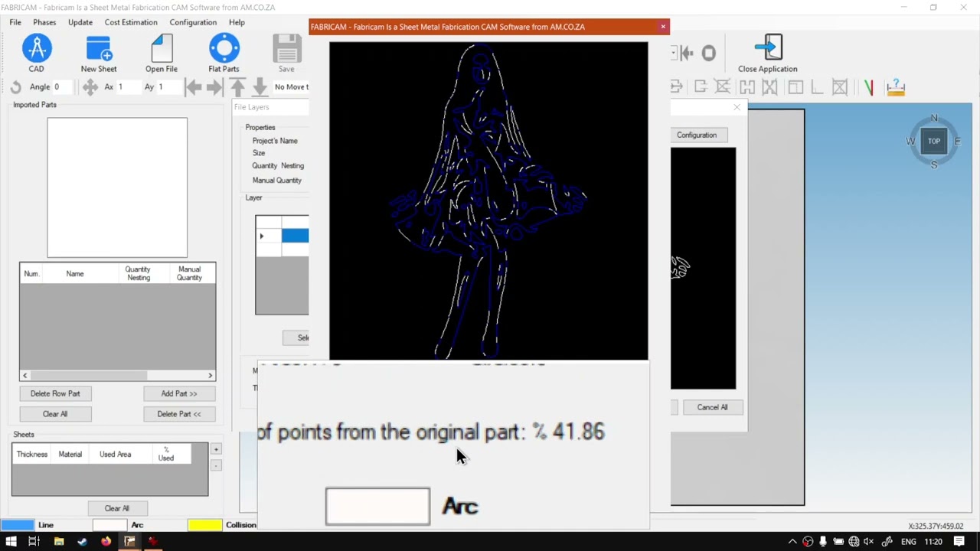Screen dimensions: 980x551
Task: Click the move up arrow icon
Action: [x=238, y=87]
